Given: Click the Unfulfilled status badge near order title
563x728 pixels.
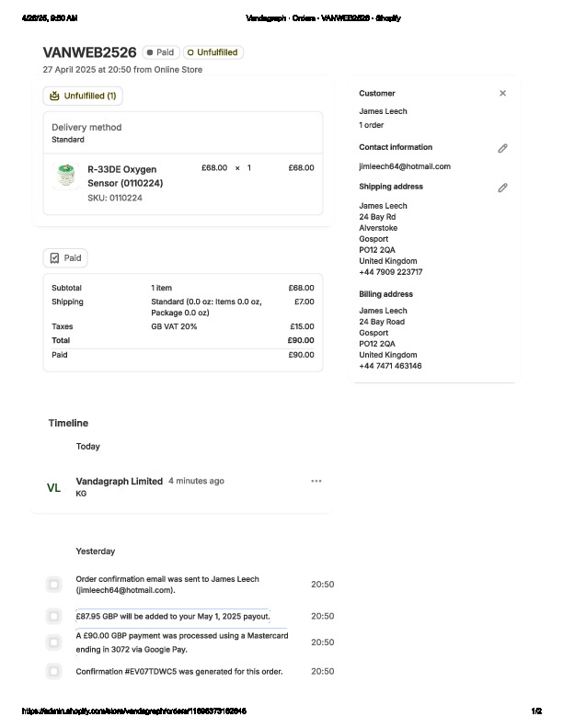Looking at the screenshot, I should click(213, 52).
